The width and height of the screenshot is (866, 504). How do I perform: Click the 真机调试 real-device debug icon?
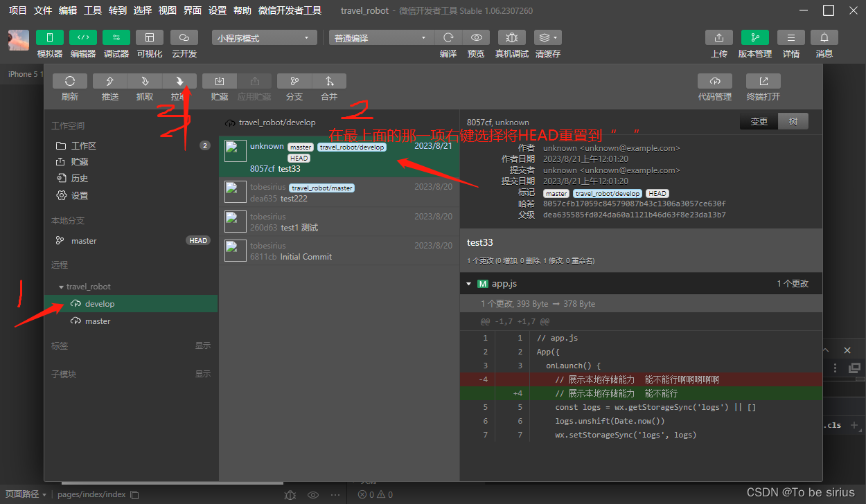(x=511, y=37)
